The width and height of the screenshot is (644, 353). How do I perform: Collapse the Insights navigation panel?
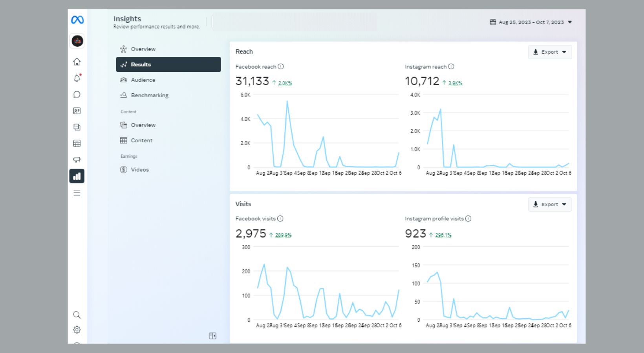tap(212, 336)
